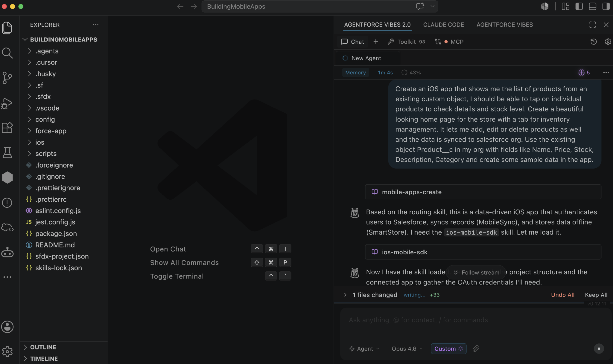Customize editor layout icon
Image resolution: width=613 pixels, height=364 pixels.
coord(565,6)
